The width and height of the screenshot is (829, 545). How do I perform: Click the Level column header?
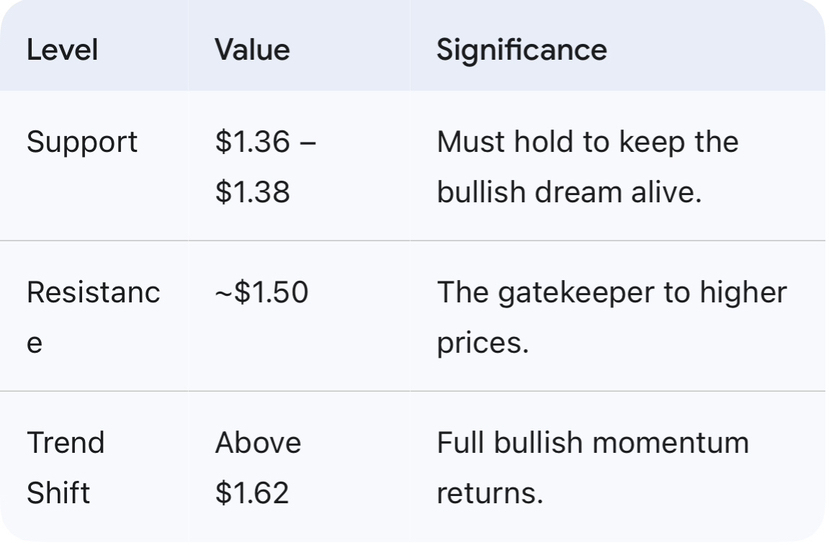(62, 50)
